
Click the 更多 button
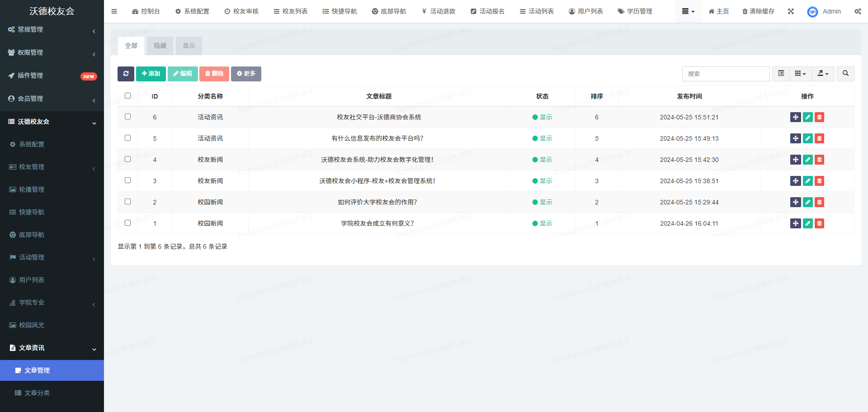(x=246, y=74)
